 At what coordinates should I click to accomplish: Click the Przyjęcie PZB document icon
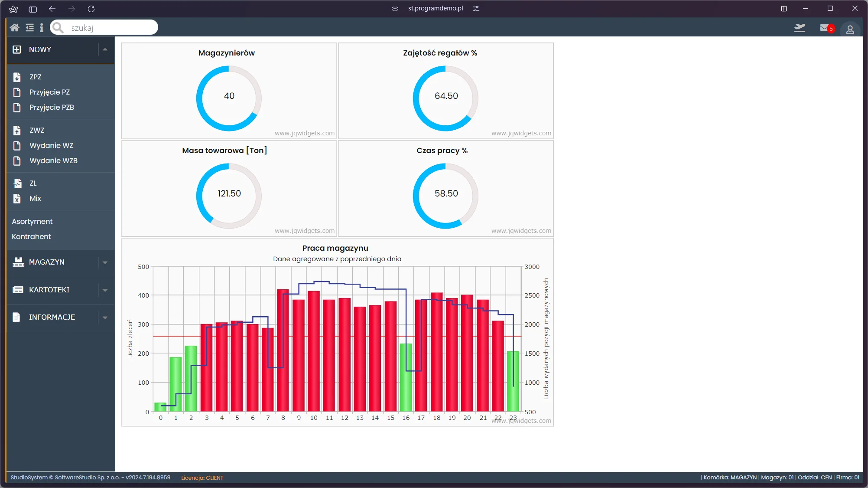[17, 107]
